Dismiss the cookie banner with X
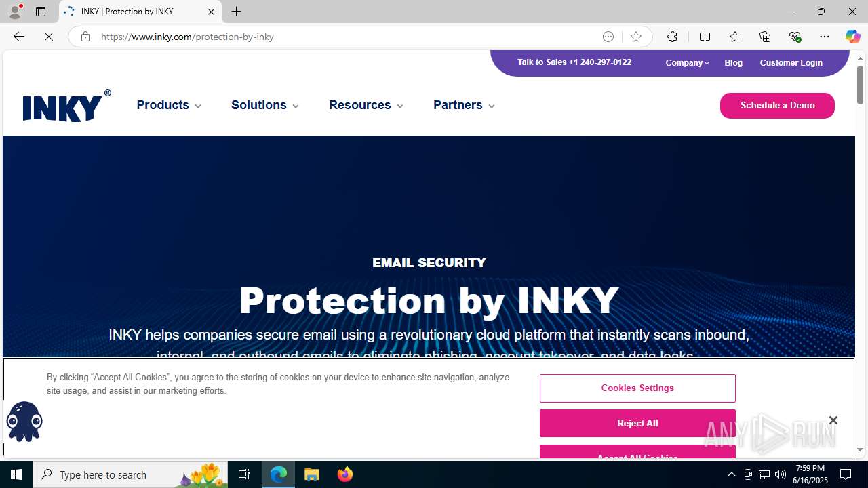 point(833,420)
